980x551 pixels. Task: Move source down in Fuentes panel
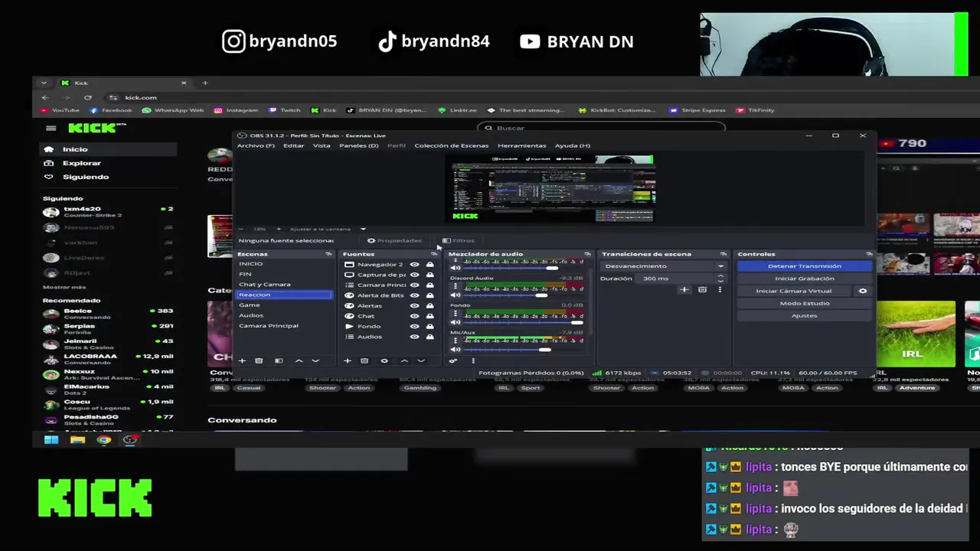click(421, 360)
